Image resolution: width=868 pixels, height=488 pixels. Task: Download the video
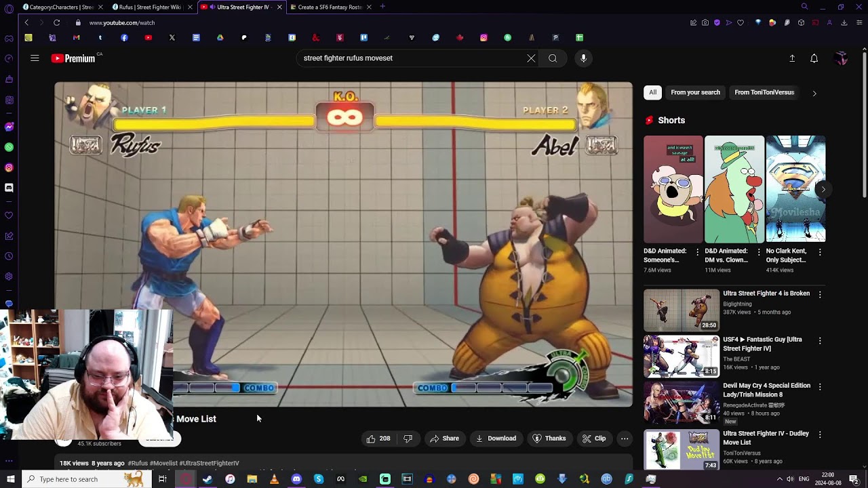point(496,439)
